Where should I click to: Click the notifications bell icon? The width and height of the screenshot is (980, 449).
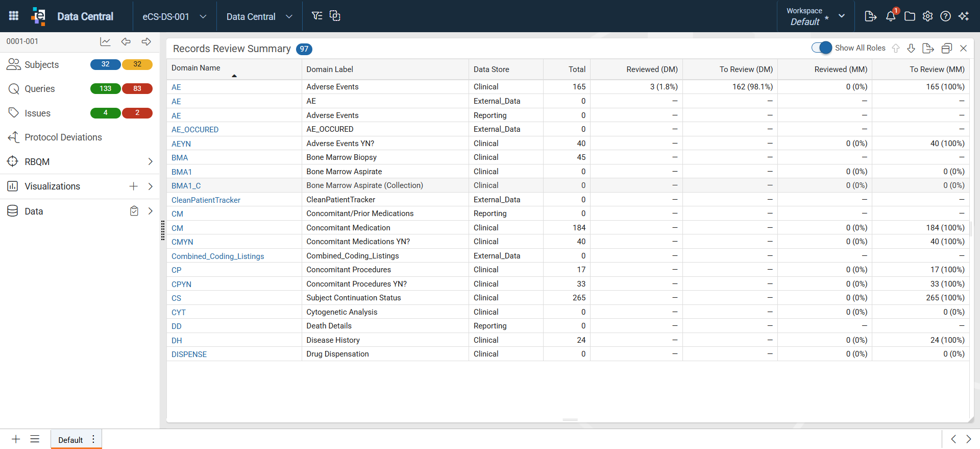[891, 16]
